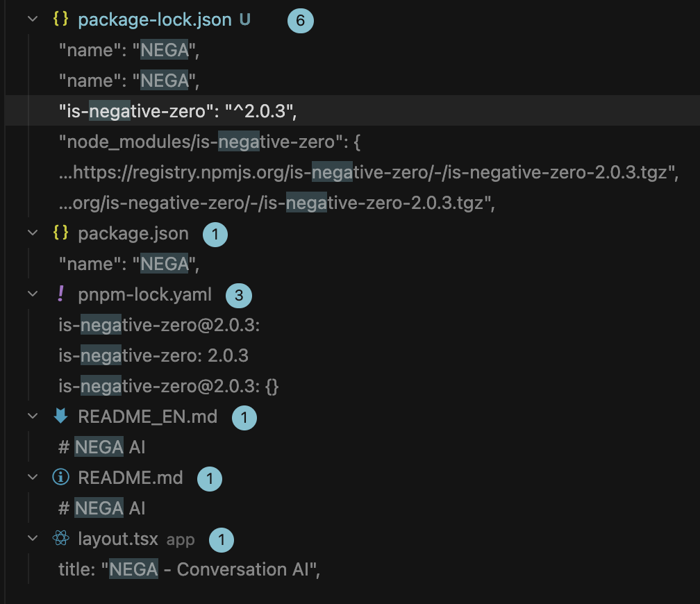The width and height of the screenshot is (700, 604).
Task: Collapse the README_EN.md results group
Action: (32, 417)
